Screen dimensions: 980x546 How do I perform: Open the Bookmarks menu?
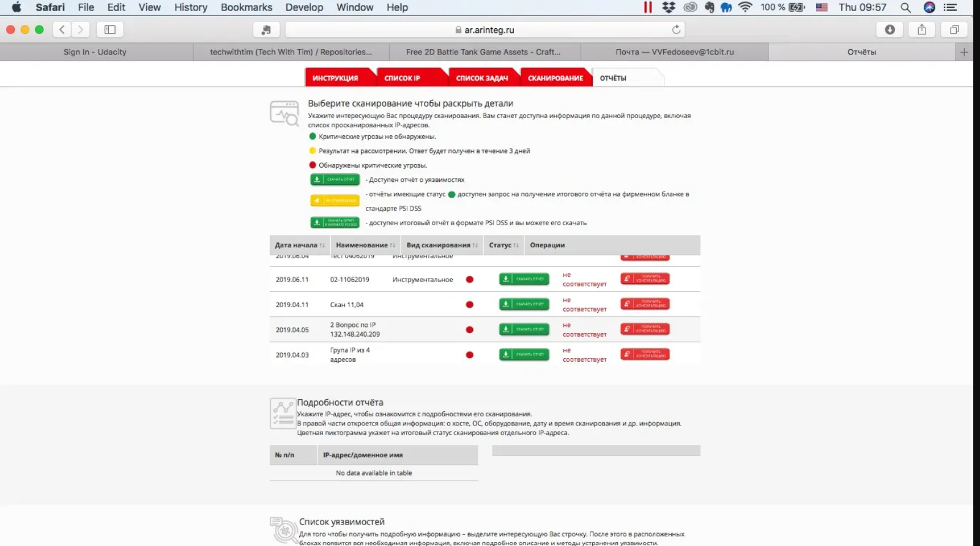pos(246,7)
